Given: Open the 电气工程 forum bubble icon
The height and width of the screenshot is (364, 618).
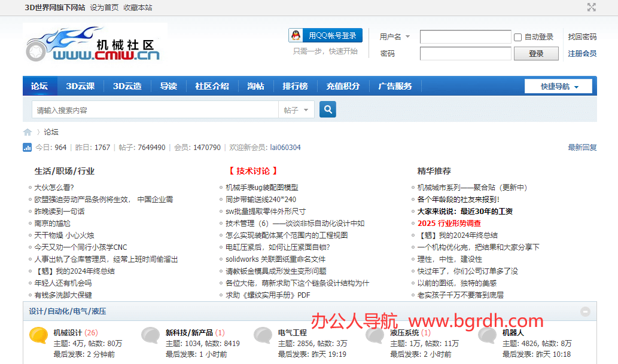Looking at the screenshot, I should (263, 335).
